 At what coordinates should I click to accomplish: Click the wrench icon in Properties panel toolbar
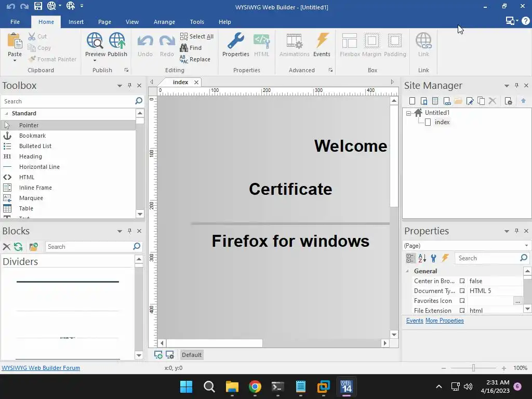point(433,258)
